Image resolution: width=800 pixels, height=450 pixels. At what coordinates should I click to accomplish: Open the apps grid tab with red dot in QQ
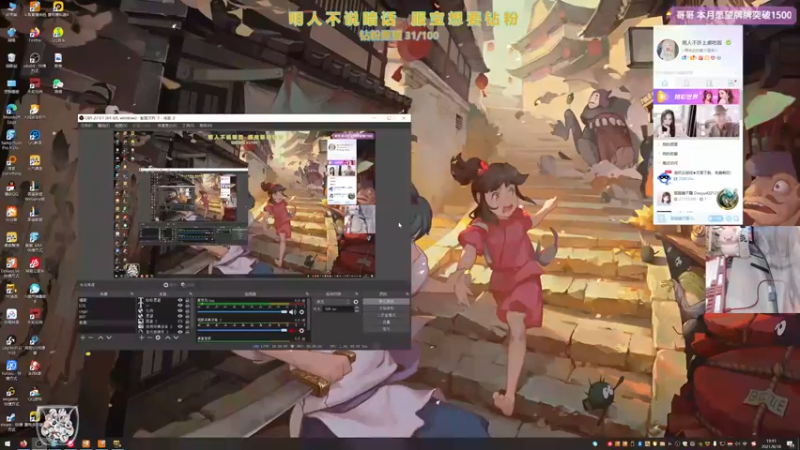tap(731, 83)
